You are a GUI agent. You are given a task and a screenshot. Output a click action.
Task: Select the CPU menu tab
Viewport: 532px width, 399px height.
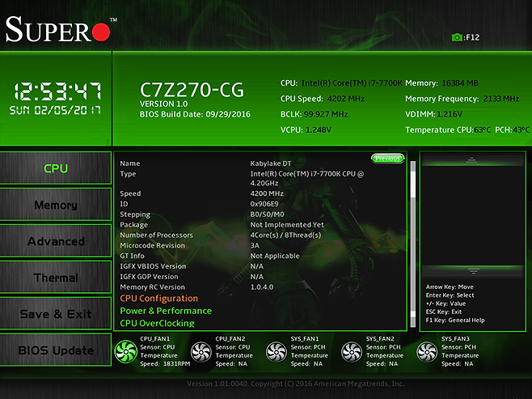pyautogui.click(x=56, y=168)
